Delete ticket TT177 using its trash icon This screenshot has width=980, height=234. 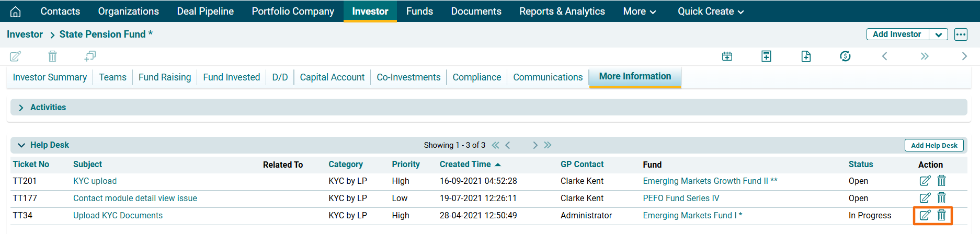(941, 198)
